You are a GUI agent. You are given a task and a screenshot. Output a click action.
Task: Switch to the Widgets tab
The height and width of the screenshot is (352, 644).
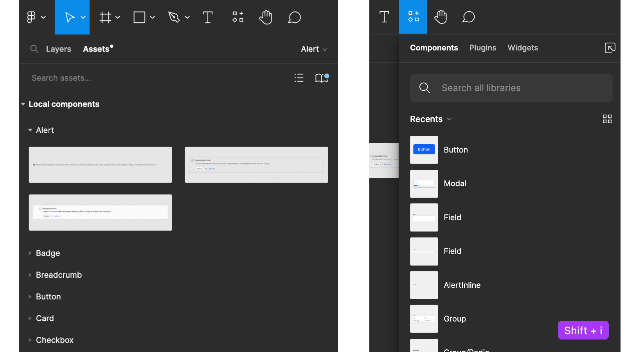[523, 48]
